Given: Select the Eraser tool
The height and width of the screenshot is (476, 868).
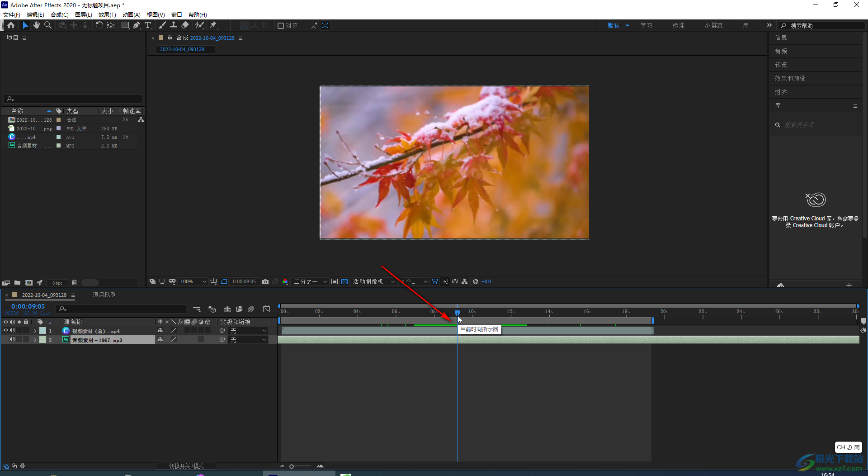Looking at the screenshot, I should pyautogui.click(x=185, y=25).
